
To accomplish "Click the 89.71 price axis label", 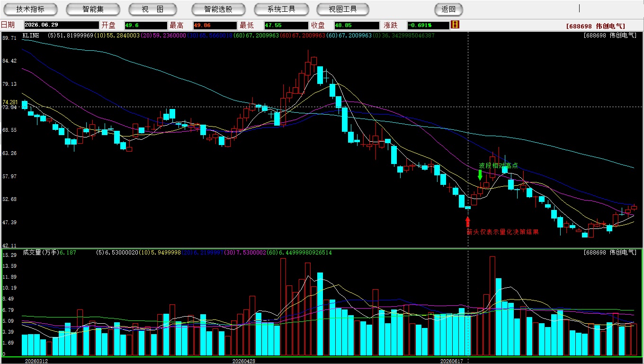I will pyautogui.click(x=9, y=37).
